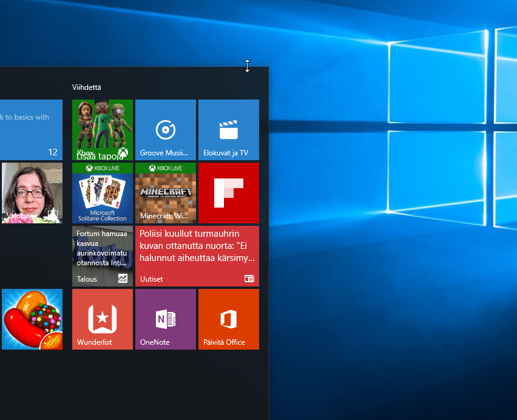517x420 pixels.
Task: Open the Uutiset news story about Poliisi
Action: [x=197, y=256]
